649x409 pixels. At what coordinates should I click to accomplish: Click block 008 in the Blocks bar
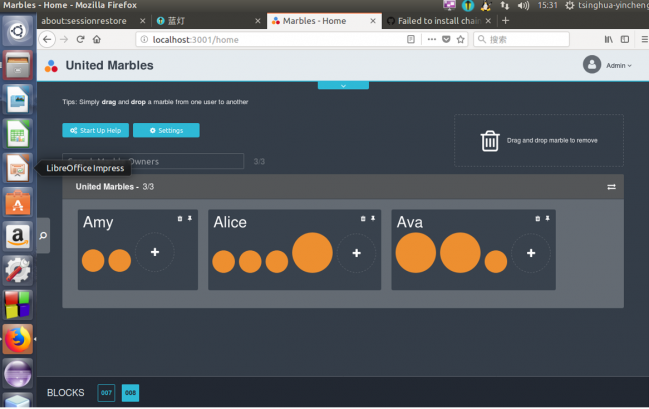pyautogui.click(x=130, y=393)
